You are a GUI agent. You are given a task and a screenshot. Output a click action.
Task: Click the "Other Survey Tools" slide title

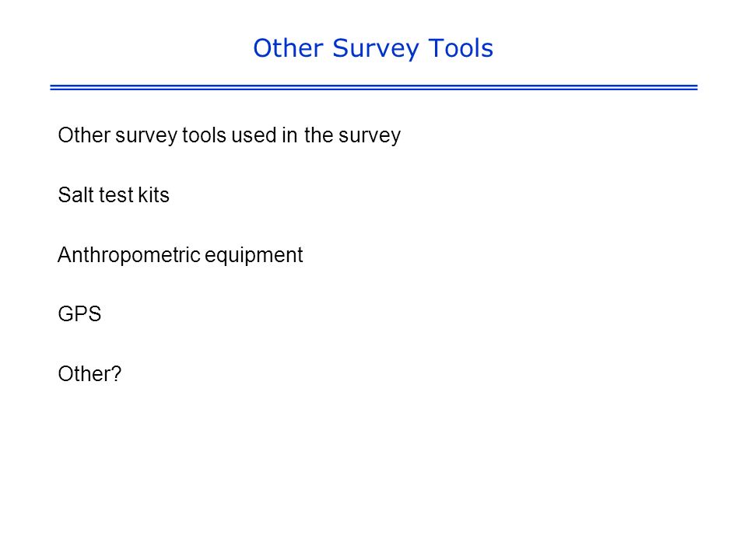point(373,48)
